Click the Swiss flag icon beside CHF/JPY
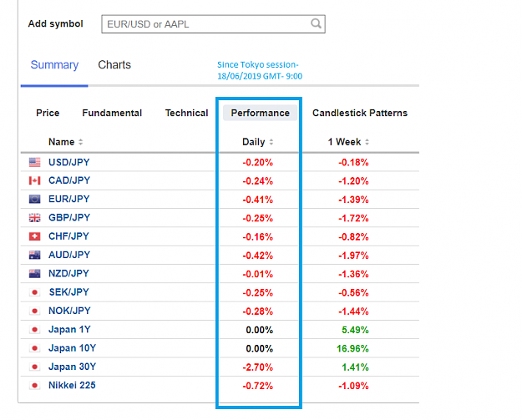The image size is (522, 420). pos(34,236)
